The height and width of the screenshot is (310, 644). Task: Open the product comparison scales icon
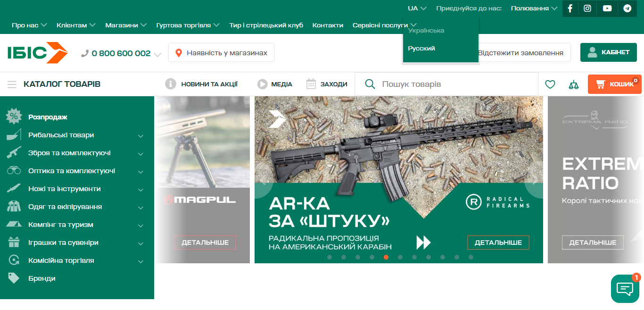pos(573,84)
